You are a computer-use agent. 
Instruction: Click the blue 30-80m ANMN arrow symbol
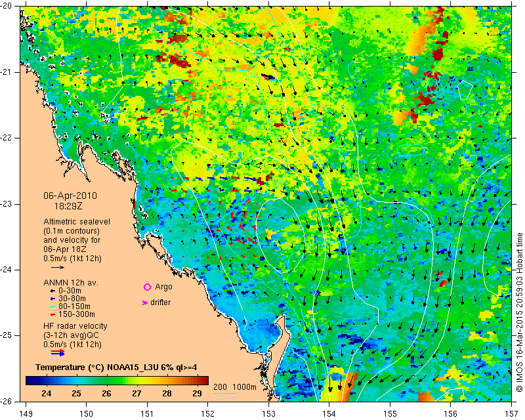coord(52,299)
